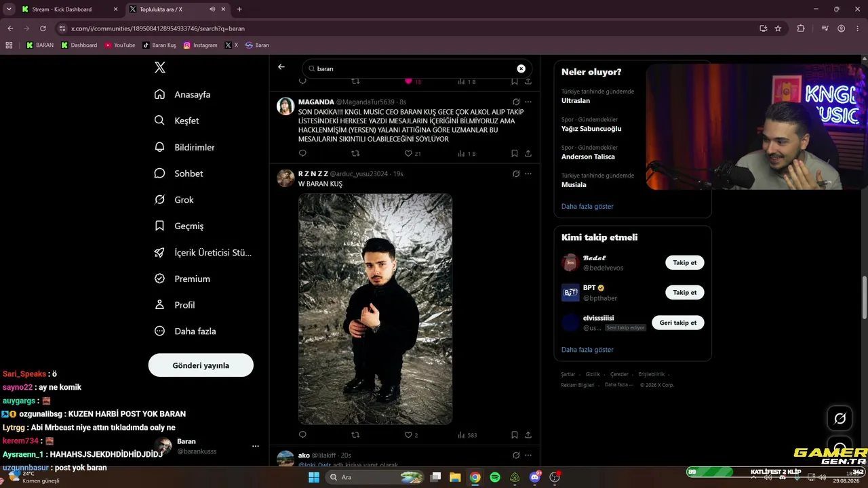Open a new browser tab
The image size is (868, 488).
click(x=239, y=9)
